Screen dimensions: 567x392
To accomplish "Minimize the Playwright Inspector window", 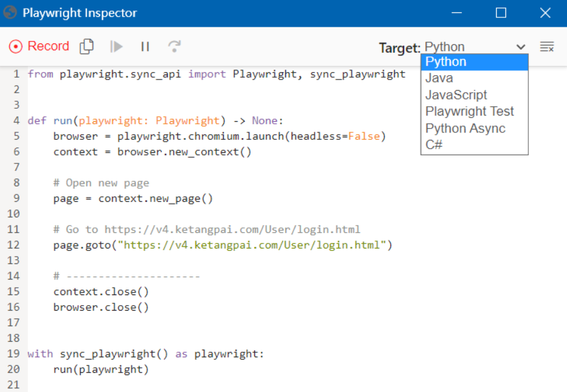I will click(457, 13).
